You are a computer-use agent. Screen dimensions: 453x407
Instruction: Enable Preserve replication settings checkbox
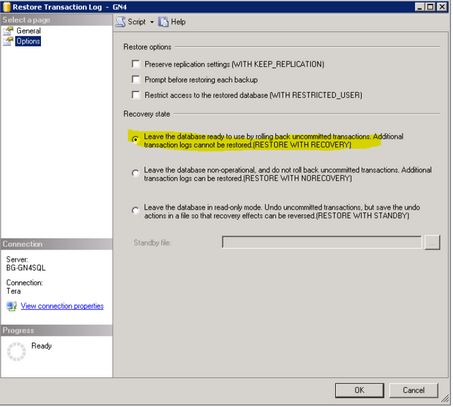136,64
